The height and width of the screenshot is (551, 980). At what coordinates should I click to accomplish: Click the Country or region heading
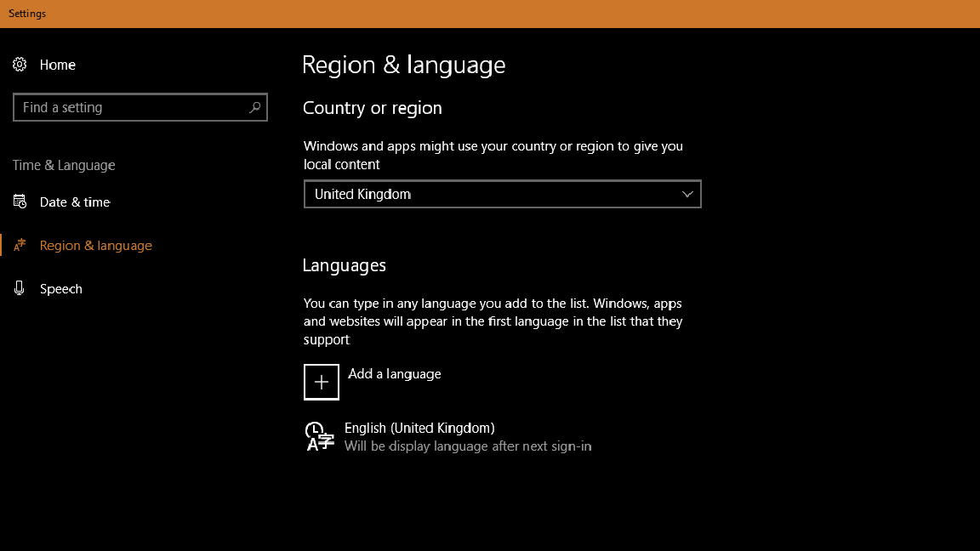pos(373,108)
